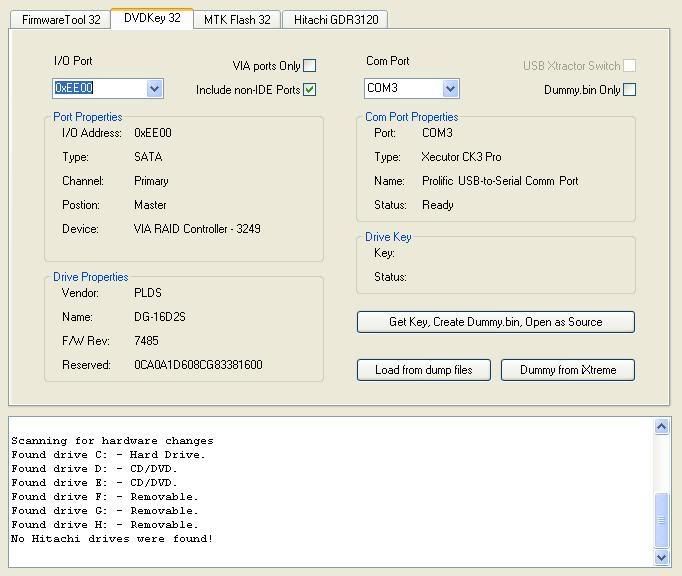
Task: Click the Port Properties group title
Action: (87, 117)
